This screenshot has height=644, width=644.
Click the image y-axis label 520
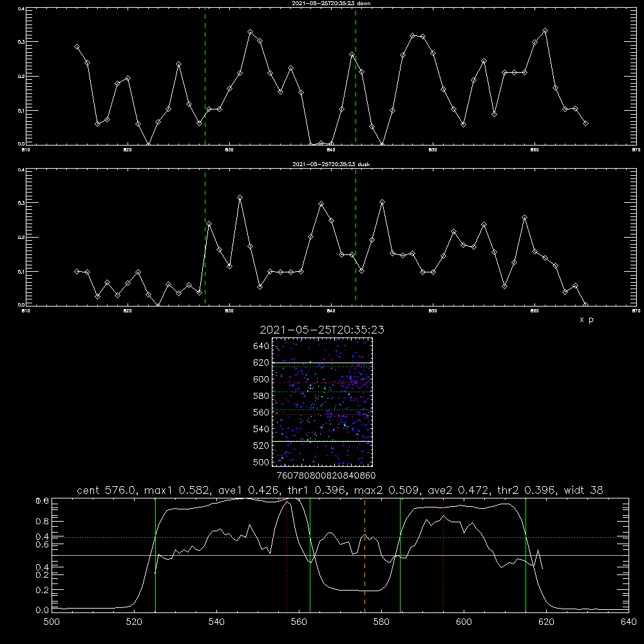(261, 446)
